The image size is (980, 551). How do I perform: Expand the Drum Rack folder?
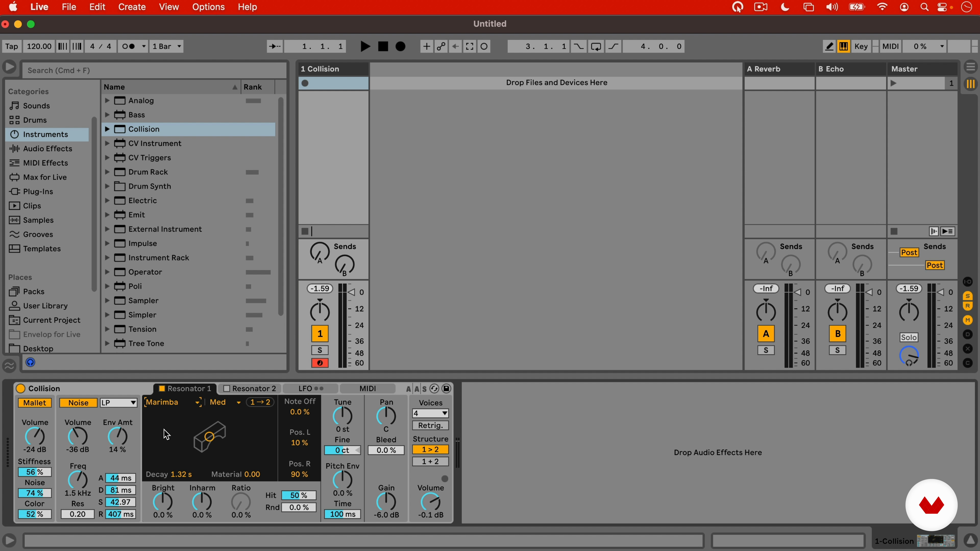tap(107, 172)
